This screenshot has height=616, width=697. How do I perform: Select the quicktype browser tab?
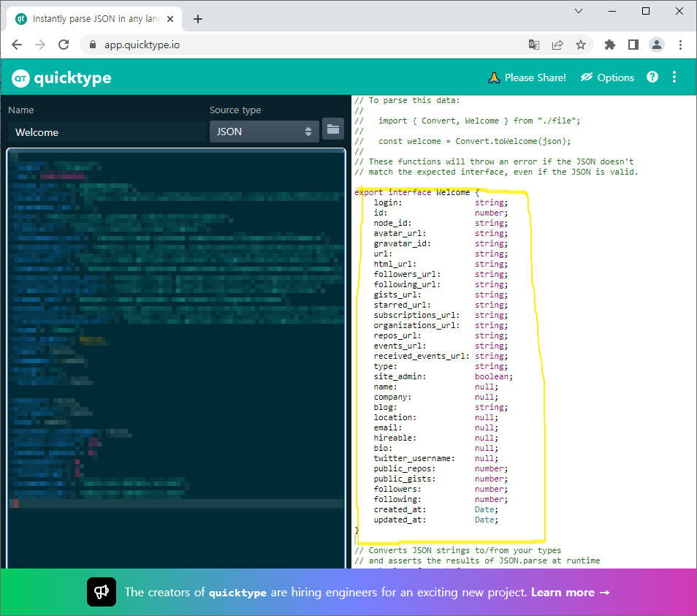[94, 19]
